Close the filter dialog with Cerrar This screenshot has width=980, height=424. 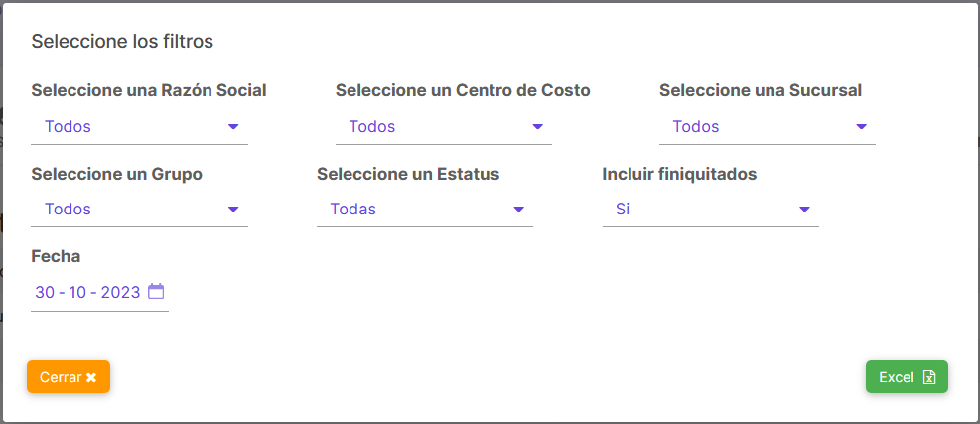[x=69, y=377]
